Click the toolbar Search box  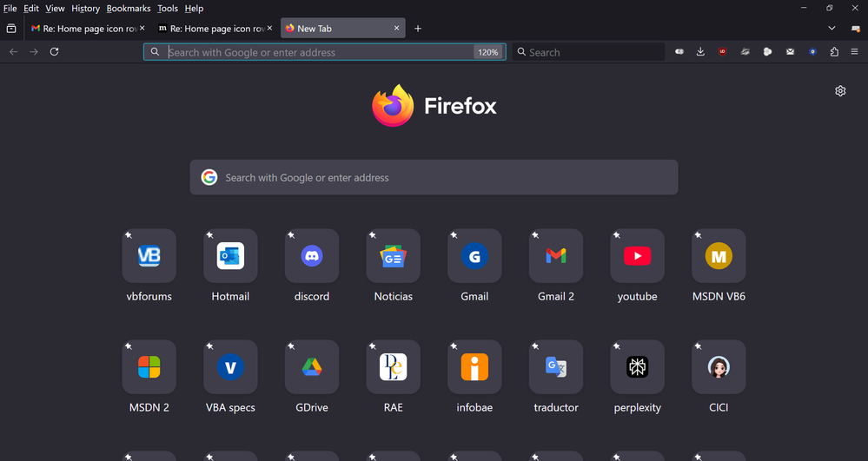[x=588, y=52]
